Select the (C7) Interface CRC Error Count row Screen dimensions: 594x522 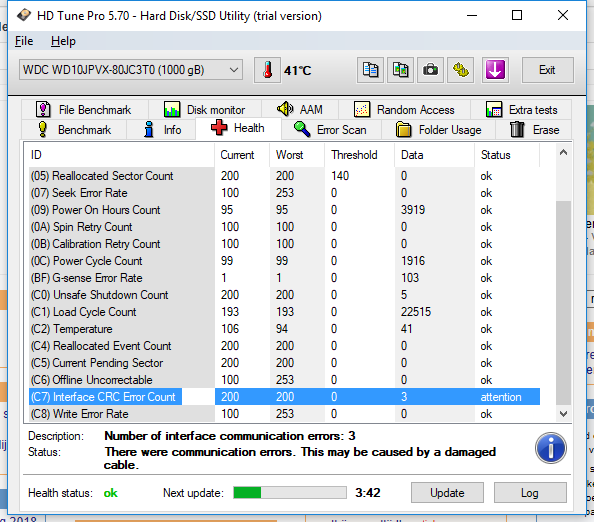point(284,397)
